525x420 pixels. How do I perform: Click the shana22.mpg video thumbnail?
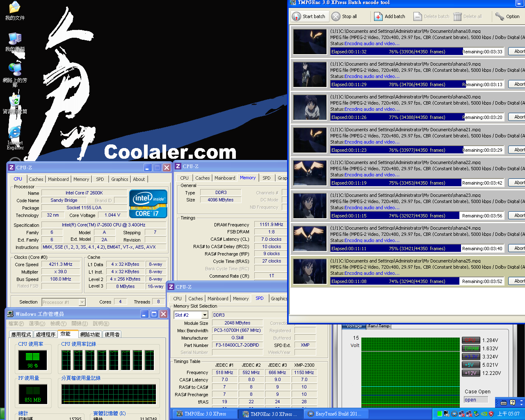310,173
